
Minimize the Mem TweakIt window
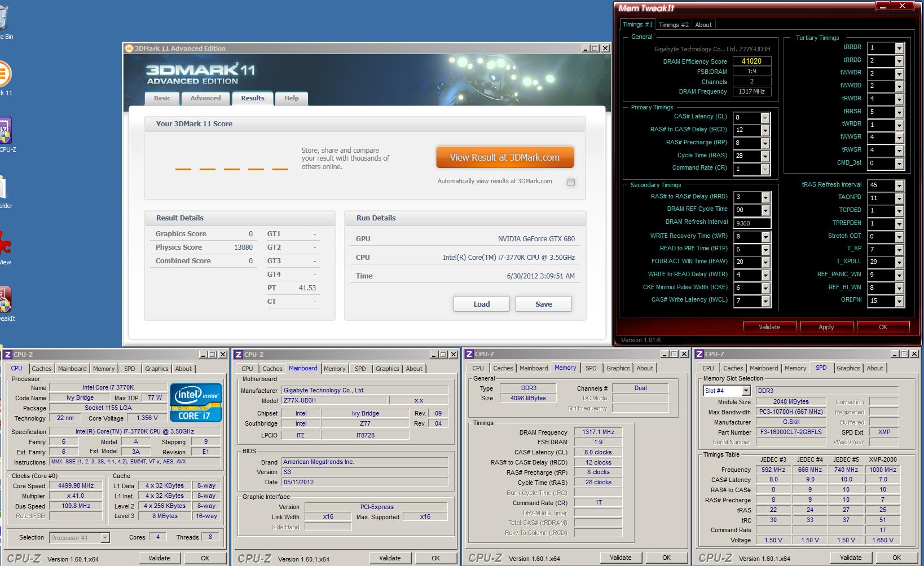coord(883,6)
